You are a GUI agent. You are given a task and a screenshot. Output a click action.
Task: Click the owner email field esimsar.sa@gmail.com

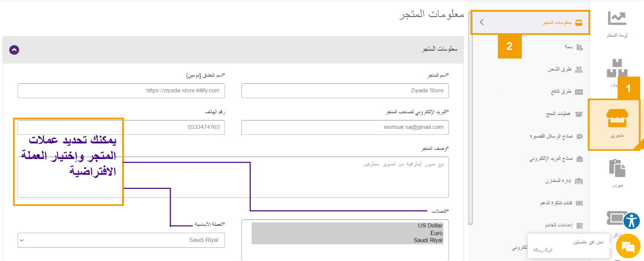345,127
